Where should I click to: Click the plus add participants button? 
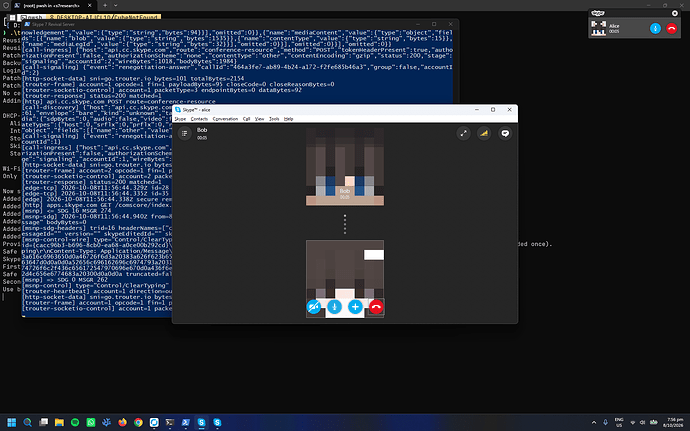pos(355,307)
